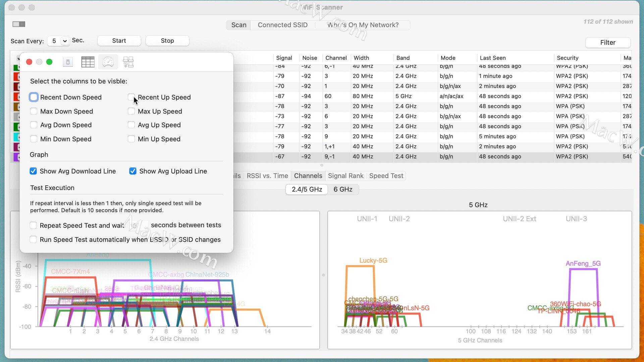Open the Signal Rank tab
Viewport: 644px width, 362px height.
pyautogui.click(x=345, y=176)
